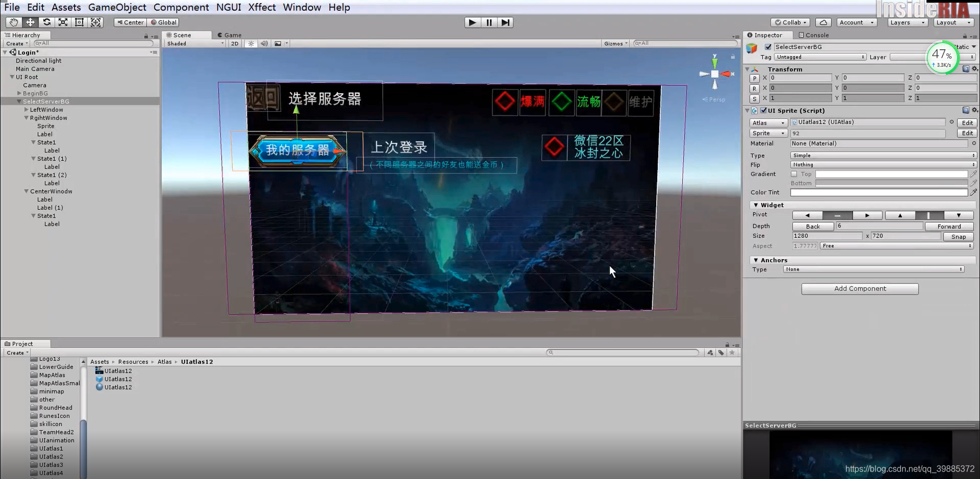Open the Layout dropdown
980x479 pixels.
pos(953,22)
